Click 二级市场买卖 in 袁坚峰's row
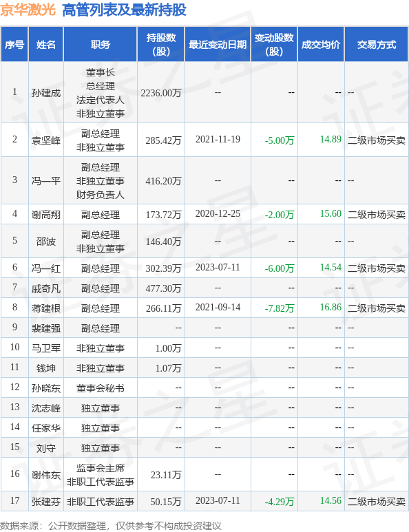Image resolution: width=409 pixels, height=532 pixels. tap(377, 140)
